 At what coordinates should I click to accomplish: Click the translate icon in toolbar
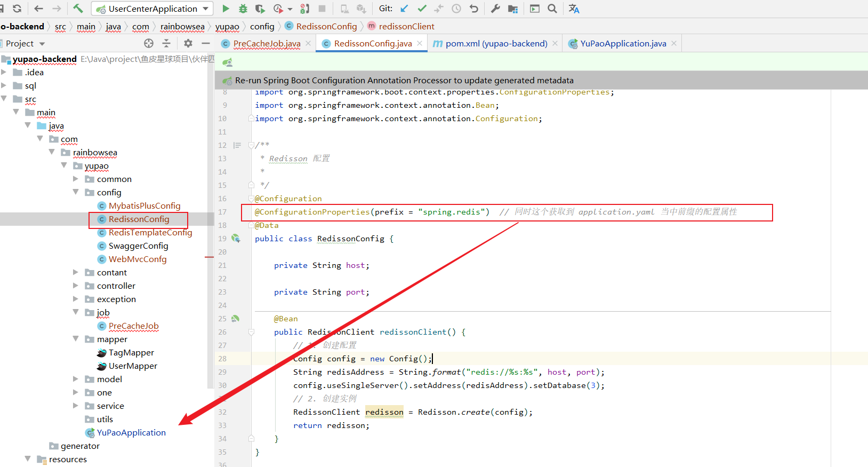[x=574, y=9]
